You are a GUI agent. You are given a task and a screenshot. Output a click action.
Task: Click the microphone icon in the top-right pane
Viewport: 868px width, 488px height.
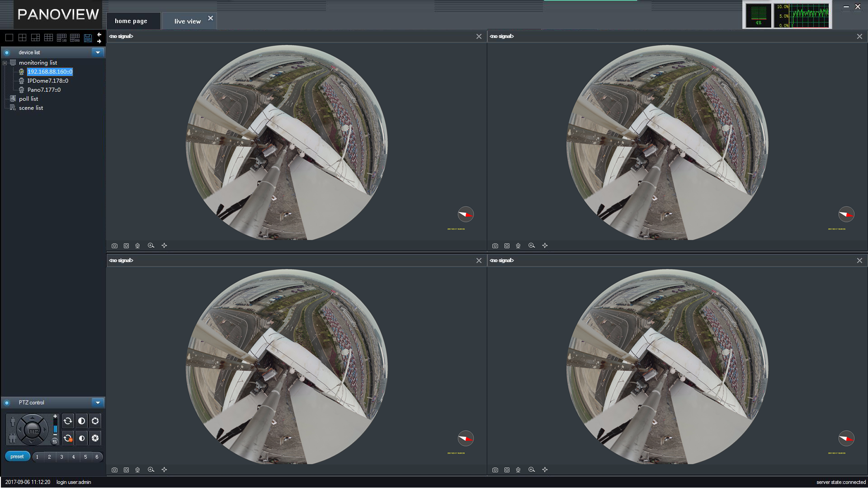click(x=518, y=246)
